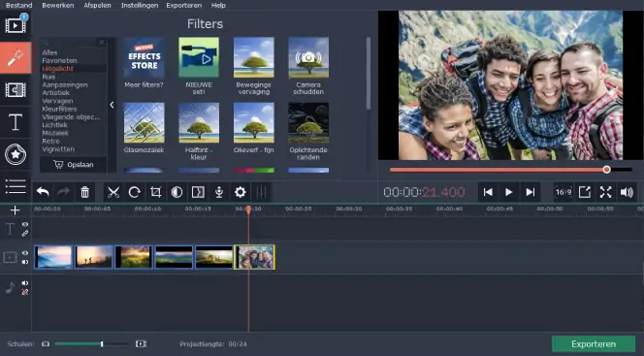Toggle video track visibility eye
Viewport: 644px width, 356px height.
click(25, 253)
